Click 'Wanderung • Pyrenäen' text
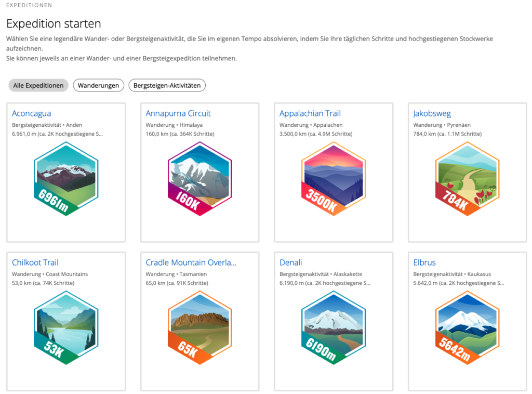 [442, 125]
